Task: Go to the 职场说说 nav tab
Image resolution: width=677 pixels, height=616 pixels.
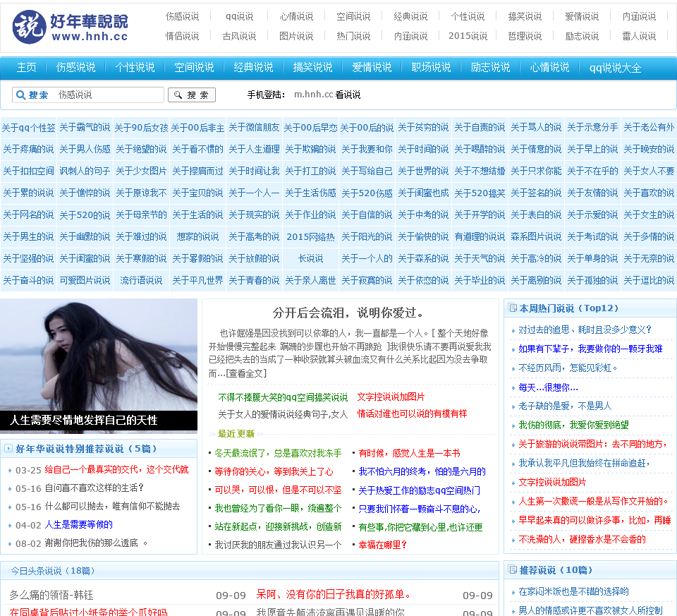Action: (431, 68)
